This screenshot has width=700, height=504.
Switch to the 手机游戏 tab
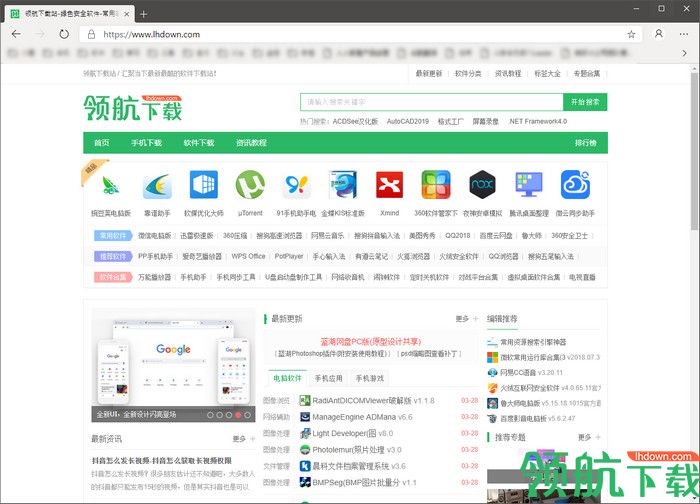coord(369,378)
